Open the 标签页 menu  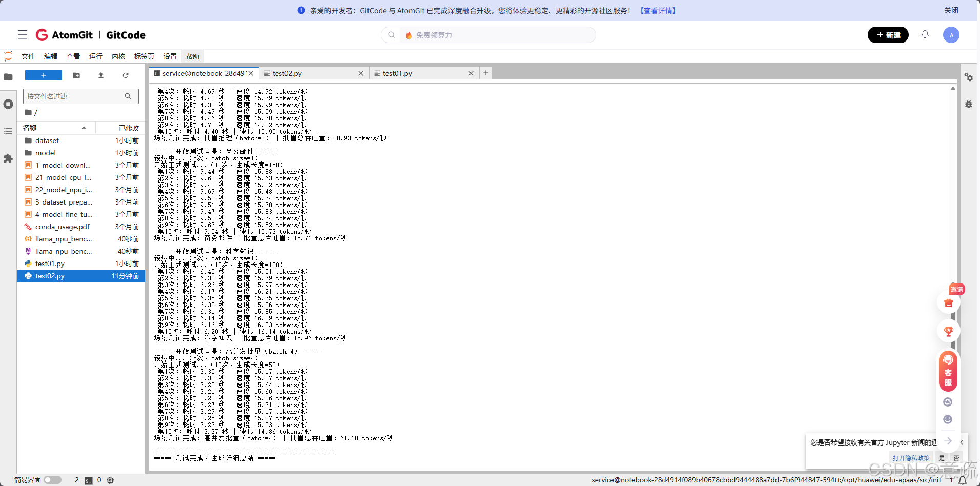[144, 56]
